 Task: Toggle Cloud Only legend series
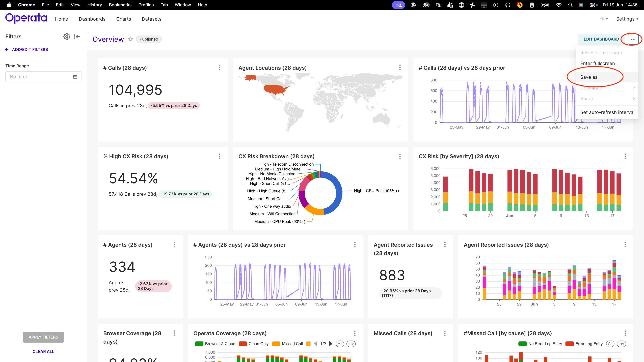click(254, 344)
